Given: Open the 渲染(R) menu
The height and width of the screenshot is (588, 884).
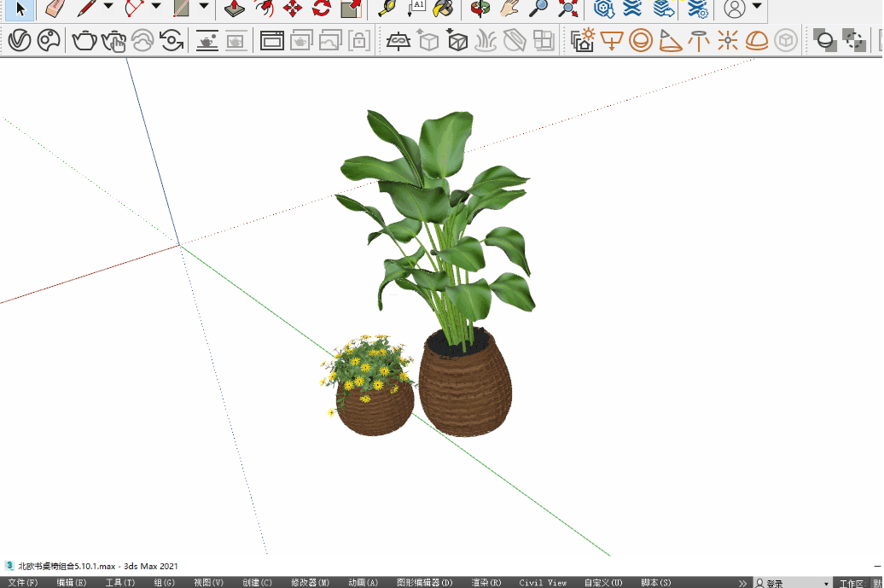Looking at the screenshot, I should 486,583.
